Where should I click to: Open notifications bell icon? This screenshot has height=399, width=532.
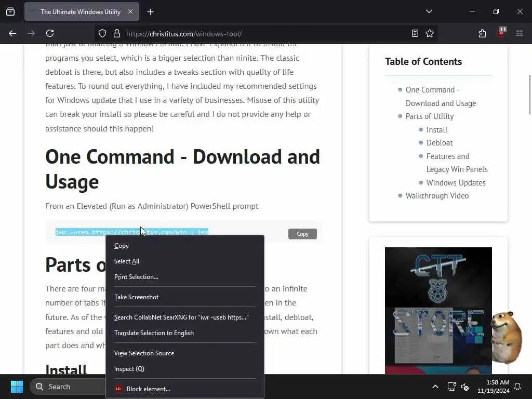[518, 387]
